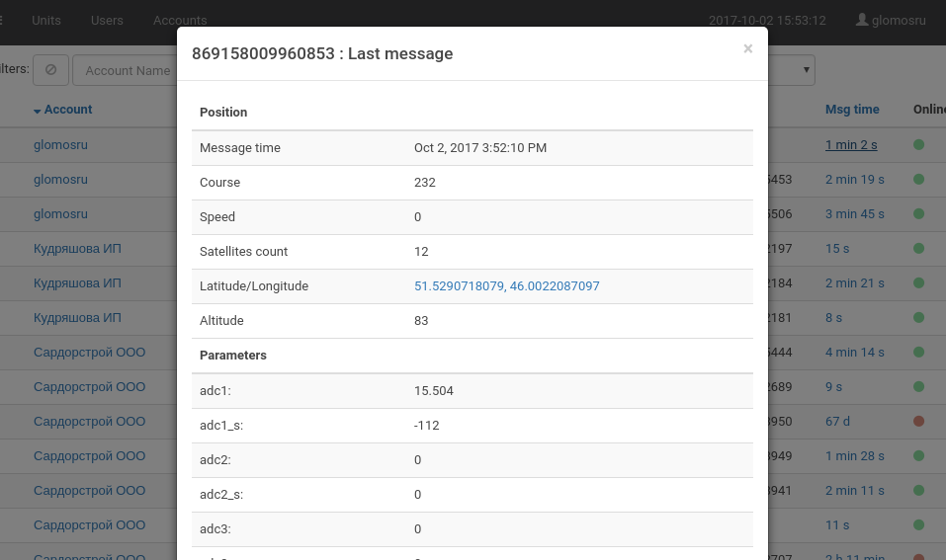
Task: Click the 67 d message time link
Action: pos(836,422)
